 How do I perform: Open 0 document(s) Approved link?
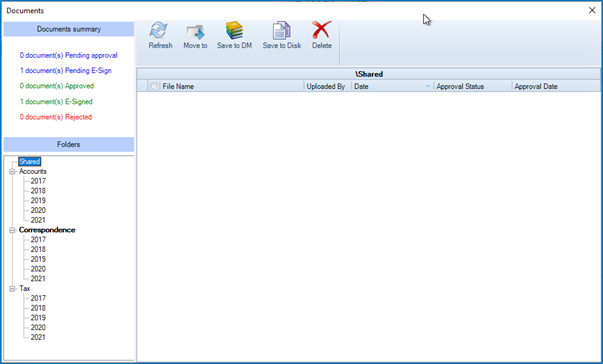coord(57,86)
